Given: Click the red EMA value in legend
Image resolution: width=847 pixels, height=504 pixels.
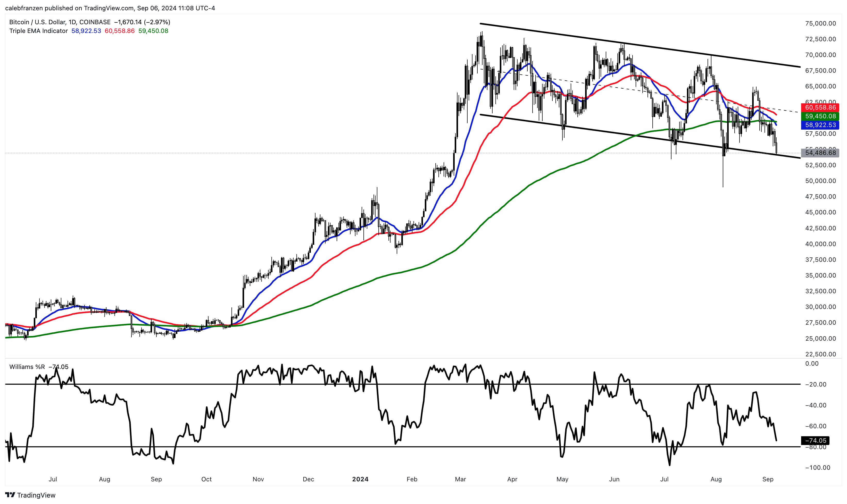Looking at the screenshot, I should 120,31.
